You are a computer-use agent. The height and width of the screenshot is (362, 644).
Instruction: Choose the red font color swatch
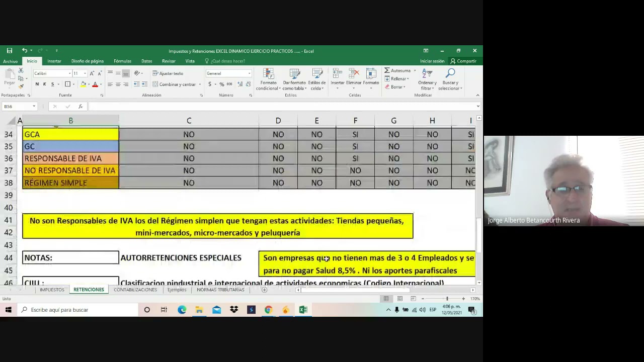95,84
